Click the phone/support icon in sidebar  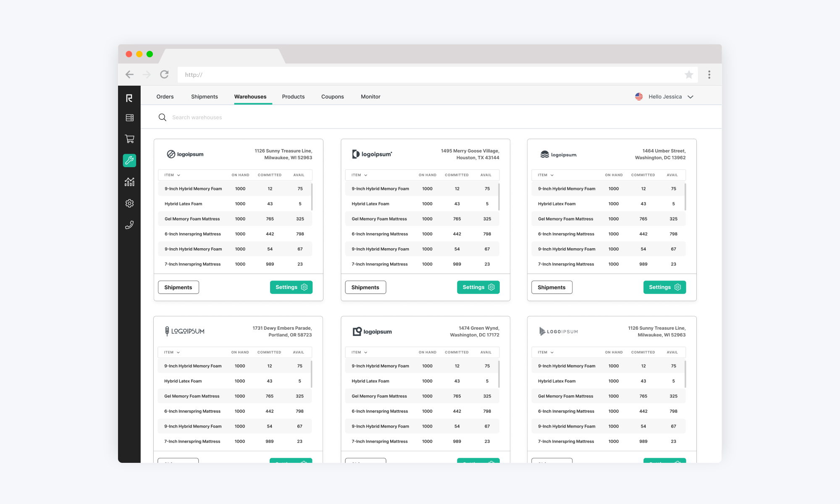tap(129, 224)
